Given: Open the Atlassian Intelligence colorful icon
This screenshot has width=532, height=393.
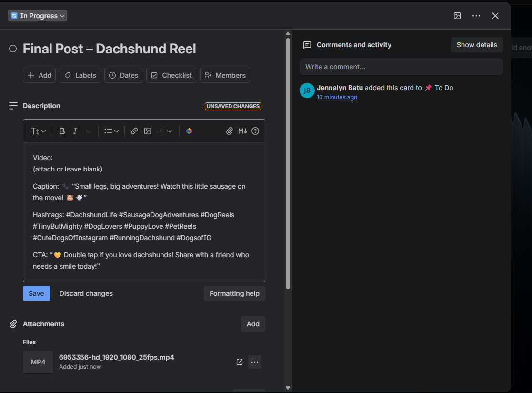Looking at the screenshot, I should [189, 131].
